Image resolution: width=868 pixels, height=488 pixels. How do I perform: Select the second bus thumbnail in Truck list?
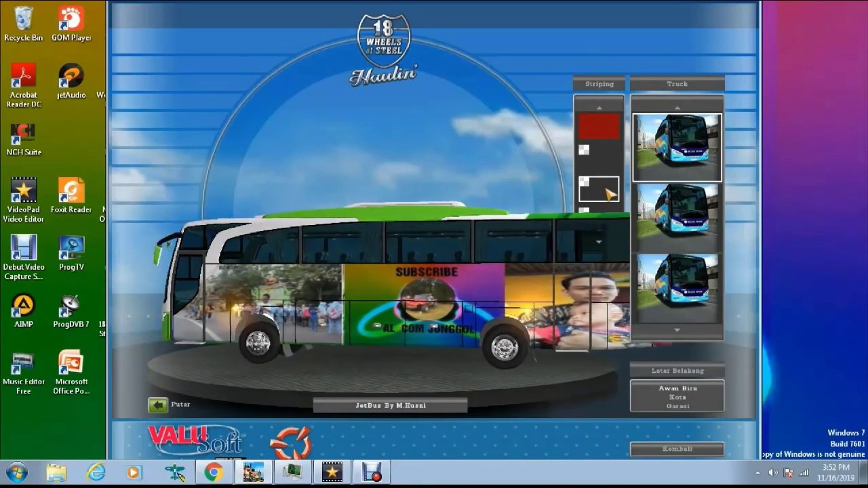coord(677,217)
